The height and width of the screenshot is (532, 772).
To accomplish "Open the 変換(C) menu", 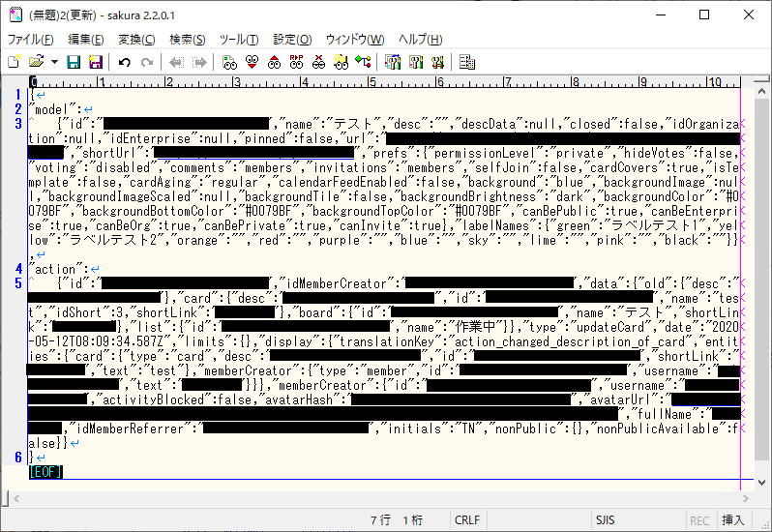I will (136, 40).
